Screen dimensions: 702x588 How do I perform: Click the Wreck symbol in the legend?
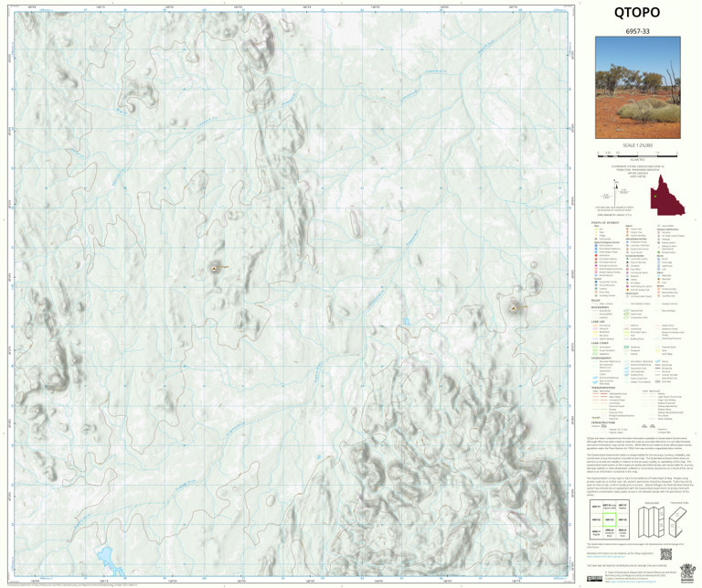[x=658, y=259]
